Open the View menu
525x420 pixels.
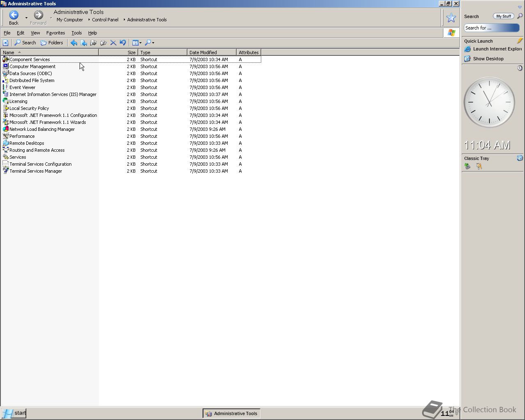pyautogui.click(x=35, y=33)
